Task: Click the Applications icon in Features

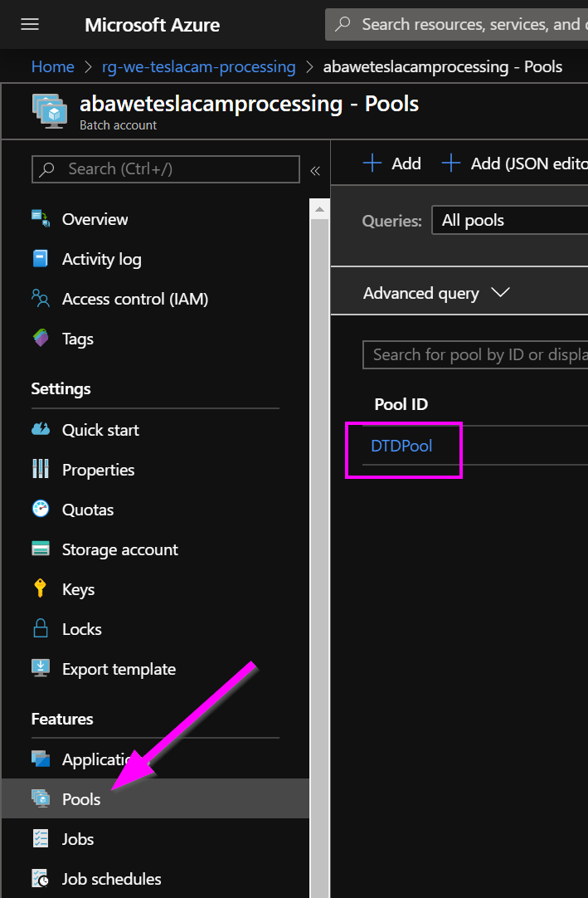Action: point(40,759)
